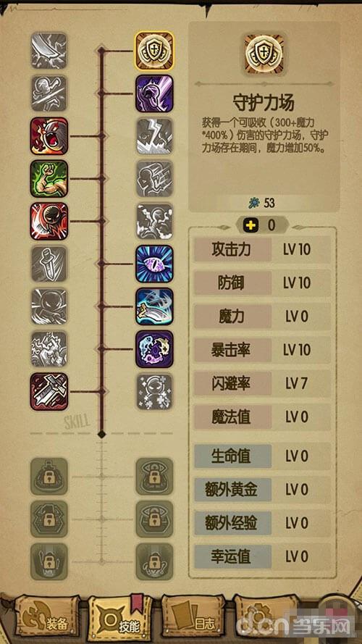Viewport: 362px width, 644px height.
Task: Upgrade the 攻击力 attack stat row
Action: (x=263, y=250)
